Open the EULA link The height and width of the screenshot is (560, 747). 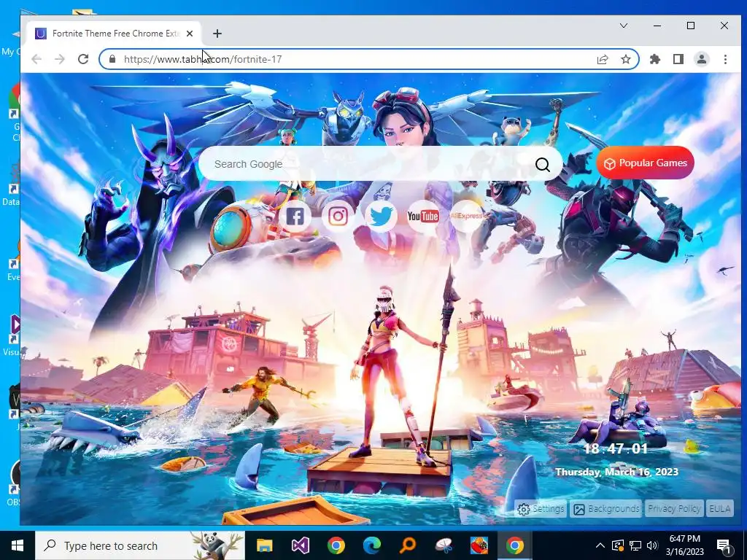point(719,508)
